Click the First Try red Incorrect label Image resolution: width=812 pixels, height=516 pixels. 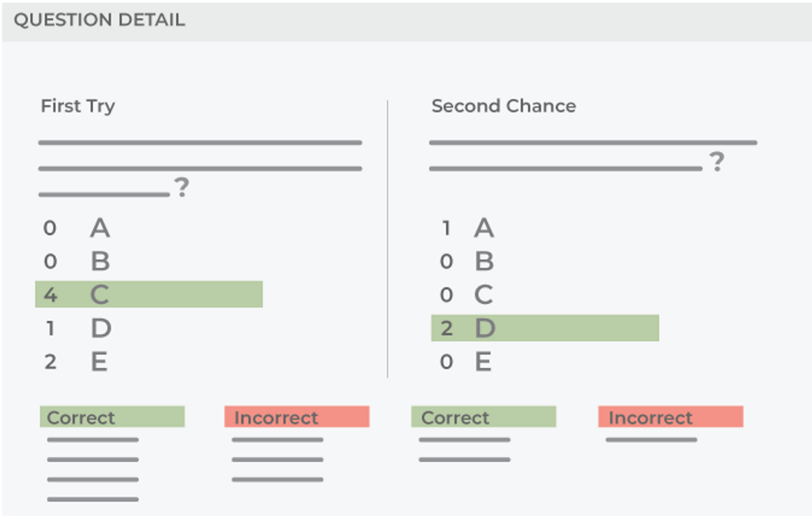297,417
